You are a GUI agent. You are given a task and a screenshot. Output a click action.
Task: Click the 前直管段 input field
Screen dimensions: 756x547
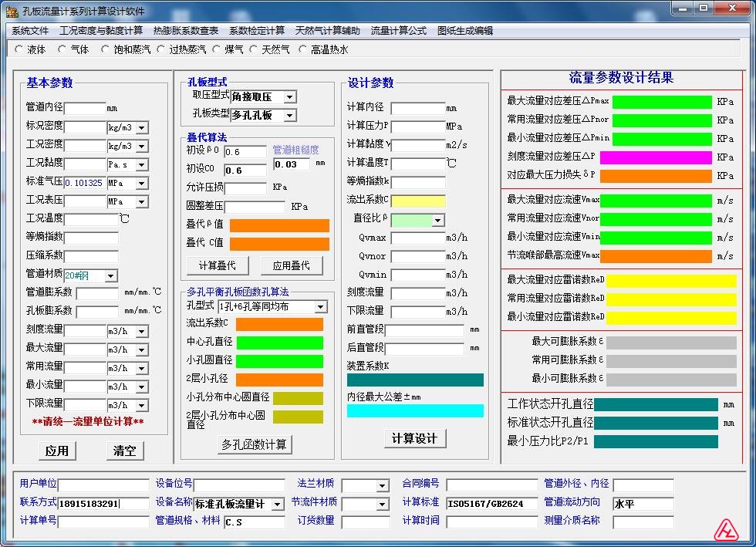point(424,330)
